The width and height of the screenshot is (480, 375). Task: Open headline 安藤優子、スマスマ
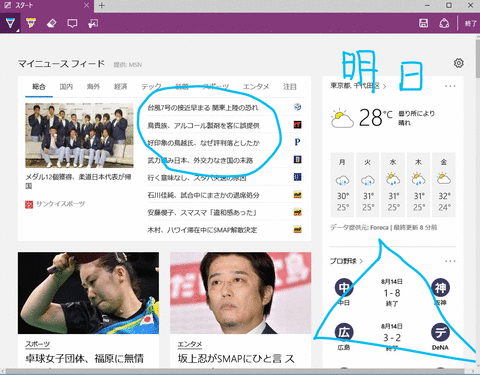202,212
